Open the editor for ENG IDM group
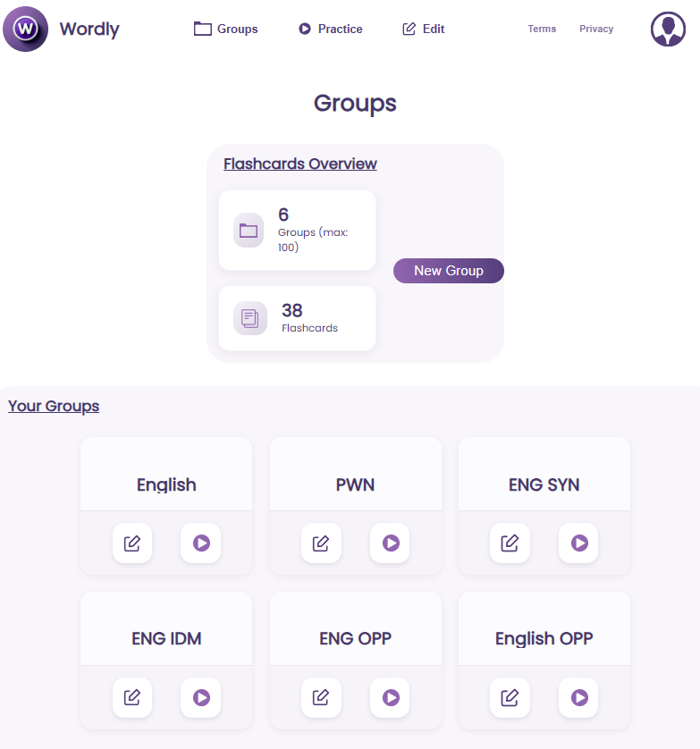This screenshot has height=749, width=700. (x=131, y=697)
